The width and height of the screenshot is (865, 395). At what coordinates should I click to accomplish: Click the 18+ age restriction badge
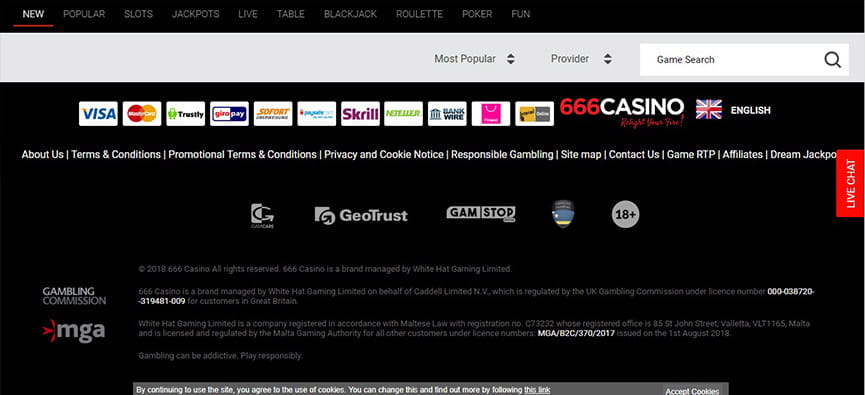[626, 215]
